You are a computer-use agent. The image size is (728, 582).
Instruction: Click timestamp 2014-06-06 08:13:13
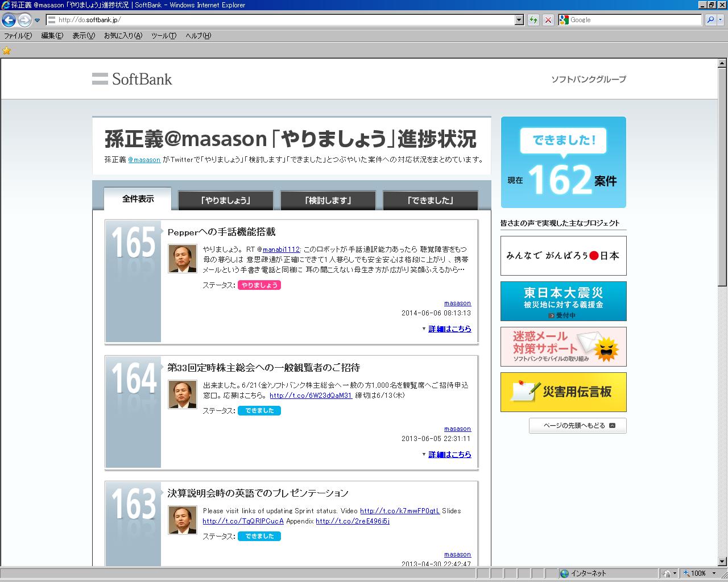tap(436, 313)
